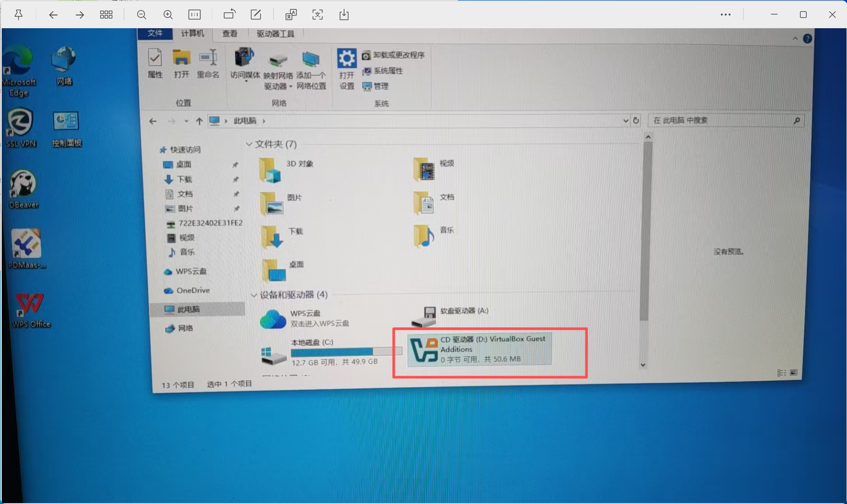This screenshot has height=504, width=847.
Task: Open the 驱动器工具 ribbon tab
Action: click(275, 34)
